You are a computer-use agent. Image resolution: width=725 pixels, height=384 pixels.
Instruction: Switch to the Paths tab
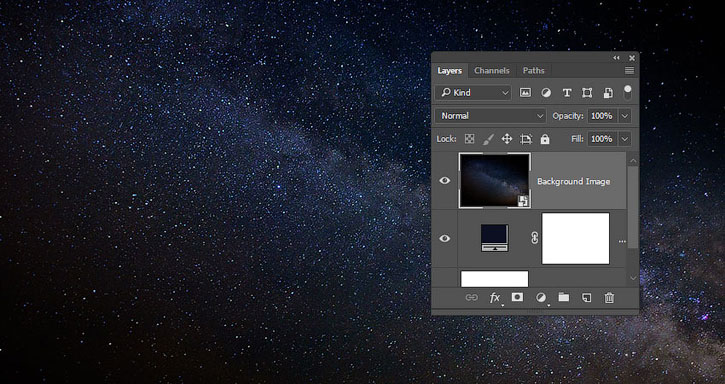(x=534, y=71)
